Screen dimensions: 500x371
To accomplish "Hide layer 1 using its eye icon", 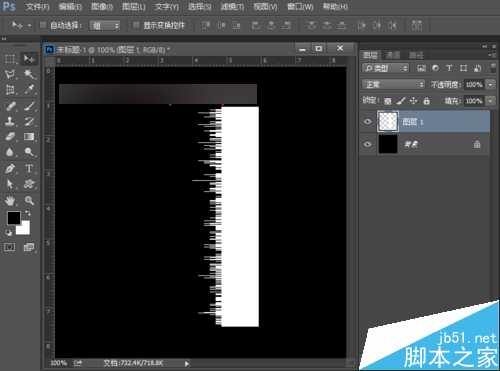I will [368, 121].
